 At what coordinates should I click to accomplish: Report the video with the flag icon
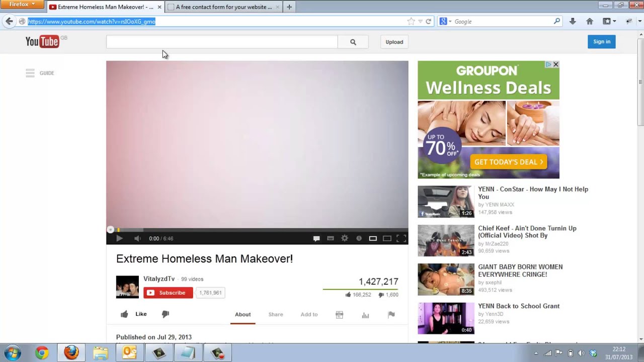391,315
